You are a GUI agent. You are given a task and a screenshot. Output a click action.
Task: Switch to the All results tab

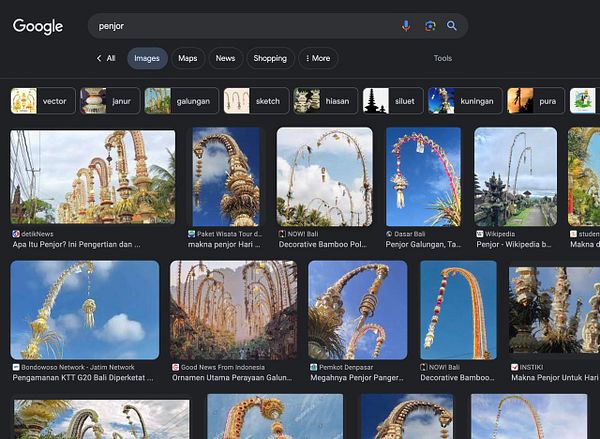point(111,58)
